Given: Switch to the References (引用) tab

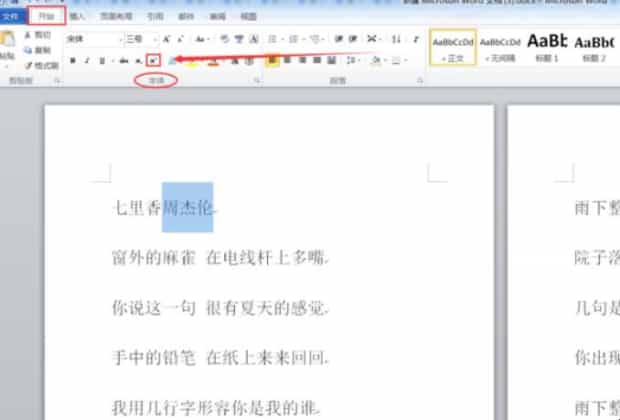Looking at the screenshot, I should point(155,17).
